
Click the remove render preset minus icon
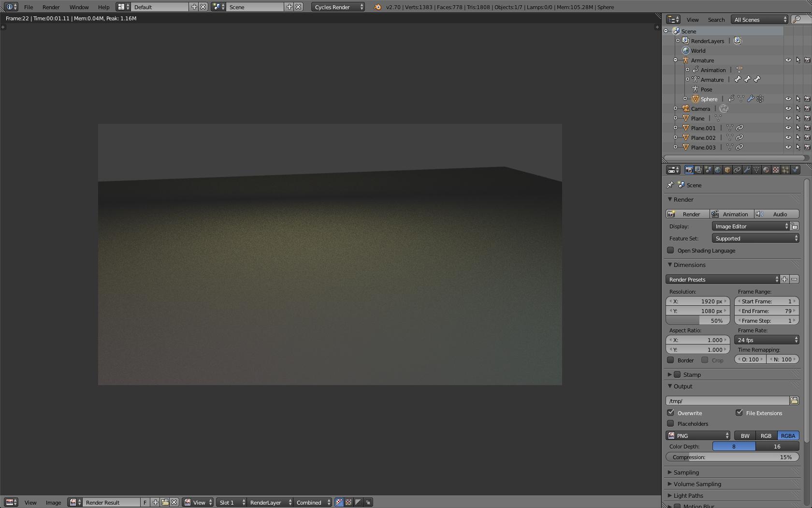(x=794, y=279)
